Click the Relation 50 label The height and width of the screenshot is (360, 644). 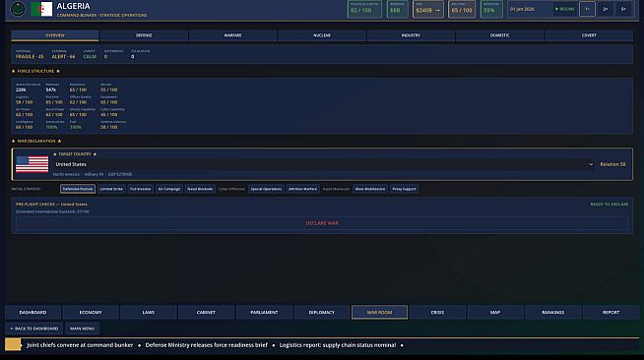(x=612, y=164)
